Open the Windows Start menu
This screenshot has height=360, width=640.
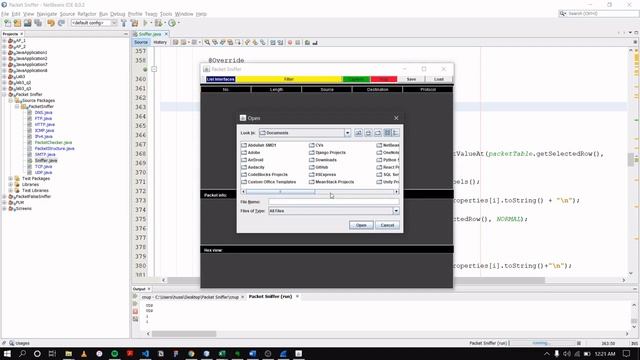tap(7, 353)
